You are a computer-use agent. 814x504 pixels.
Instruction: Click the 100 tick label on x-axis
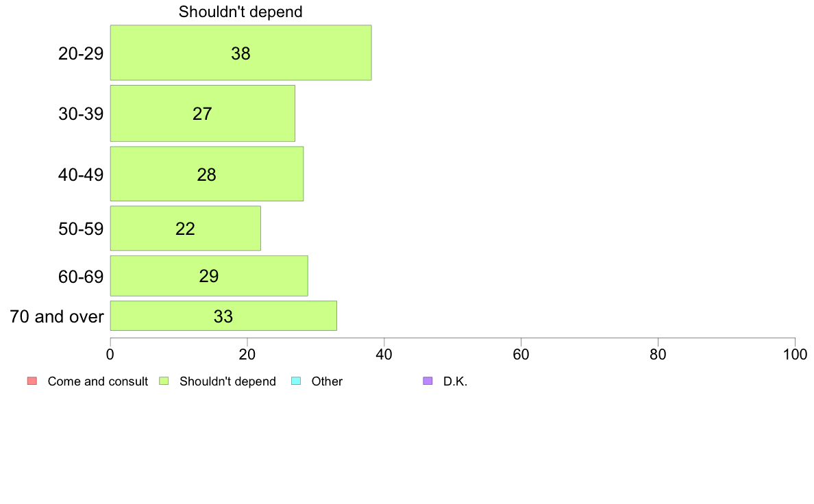click(x=795, y=355)
